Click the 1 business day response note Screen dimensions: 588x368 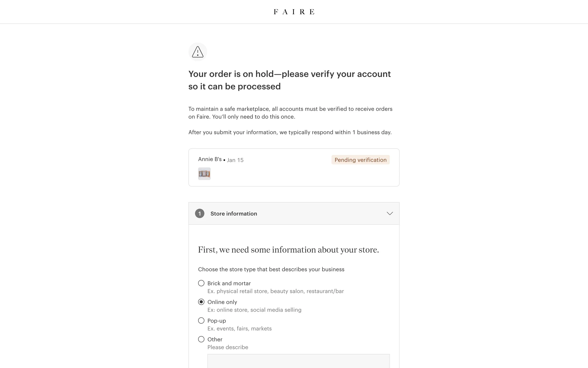pyautogui.click(x=290, y=132)
